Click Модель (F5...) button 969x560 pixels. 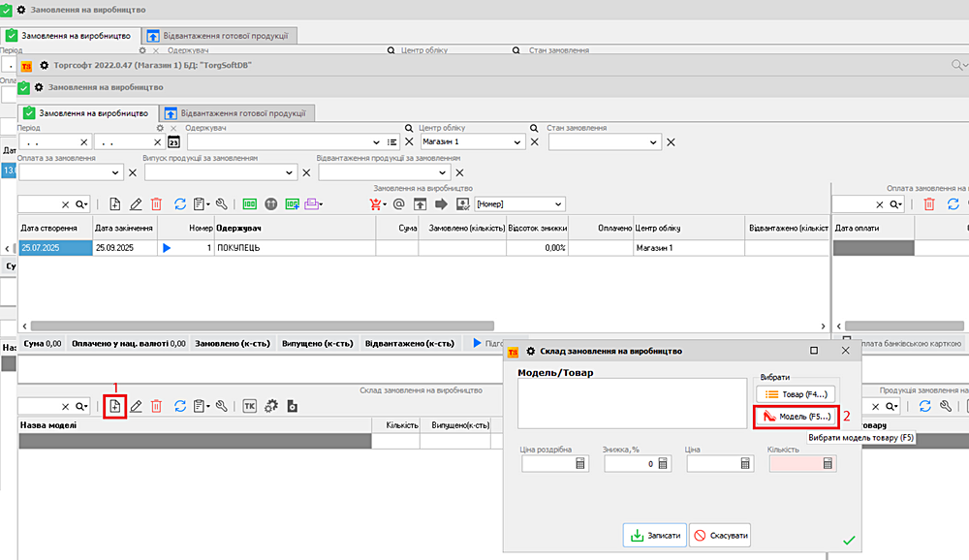tap(795, 417)
